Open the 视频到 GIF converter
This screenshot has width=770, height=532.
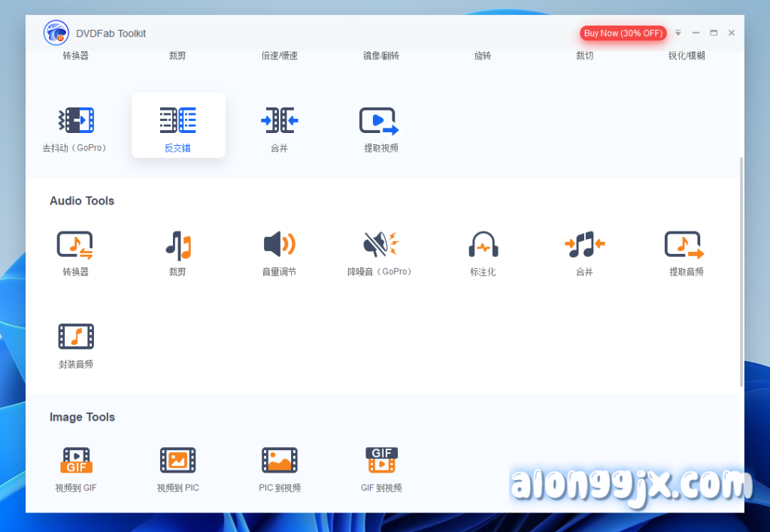tap(76, 466)
